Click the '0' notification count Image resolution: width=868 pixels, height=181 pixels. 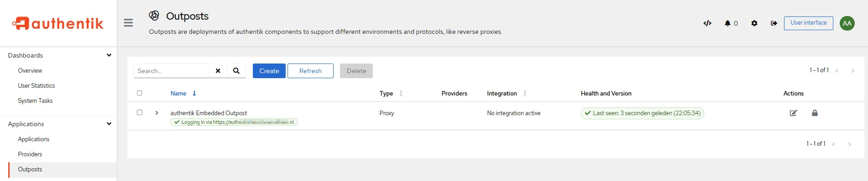click(736, 23)
